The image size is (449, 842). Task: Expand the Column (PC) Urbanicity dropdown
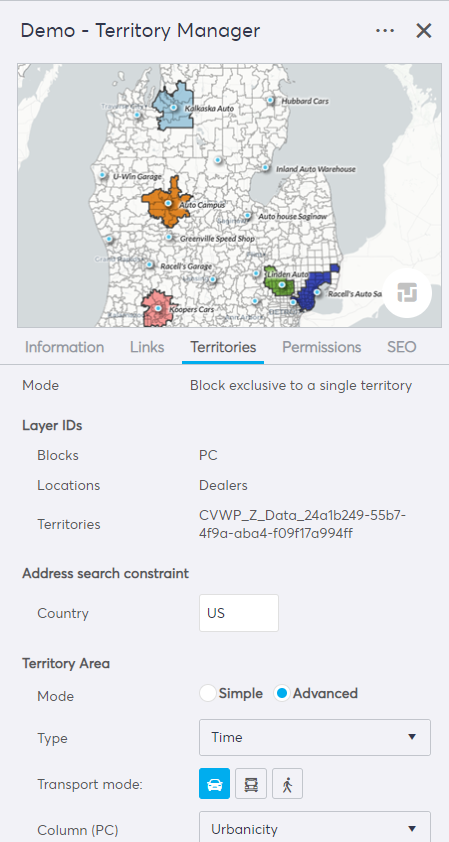tap(315, 828)
